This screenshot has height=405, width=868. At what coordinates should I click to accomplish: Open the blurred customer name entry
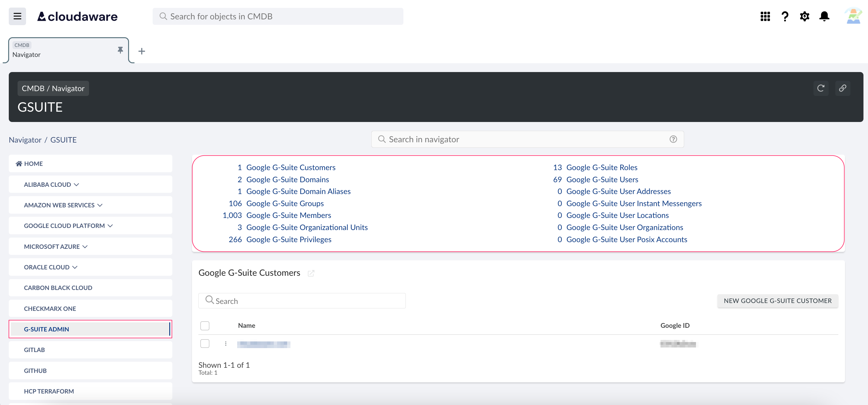point(263,344)
